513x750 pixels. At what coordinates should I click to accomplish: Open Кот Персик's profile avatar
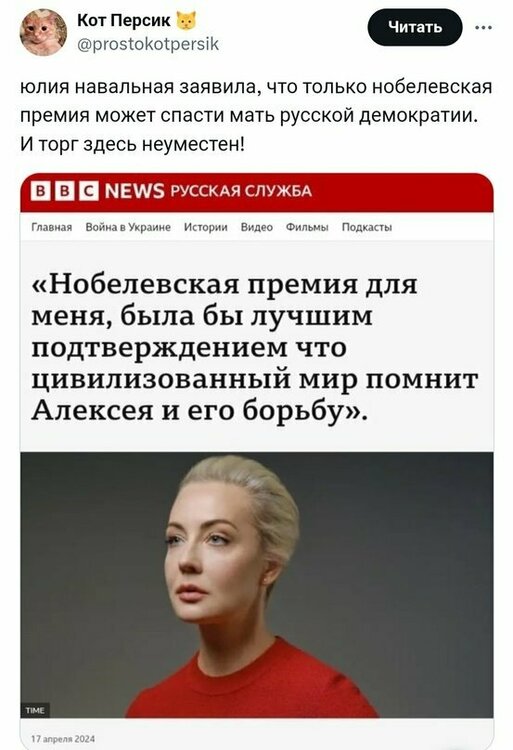(43, 32)
